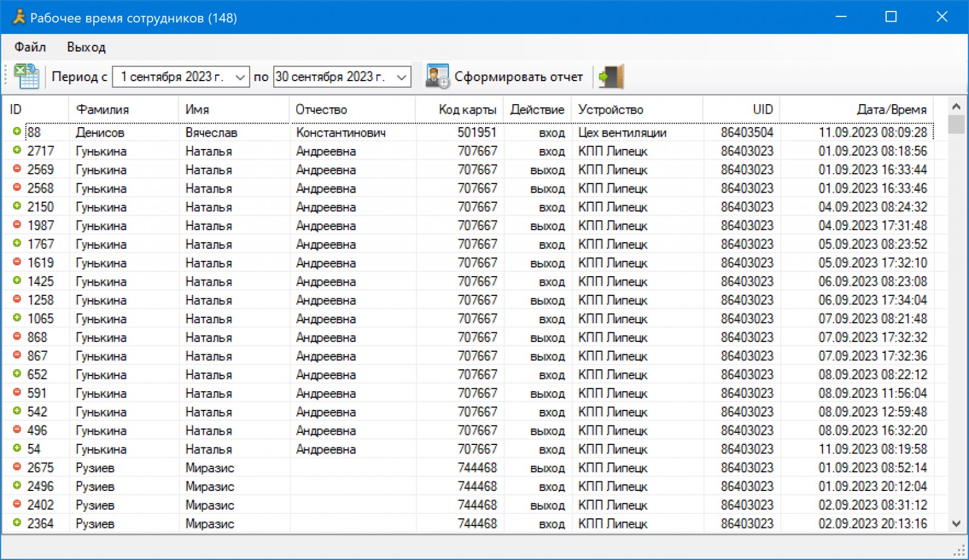Click the green entry icon for ID 54
The width and height of the screenshot is (969, 560).
[x=17, y=449]
